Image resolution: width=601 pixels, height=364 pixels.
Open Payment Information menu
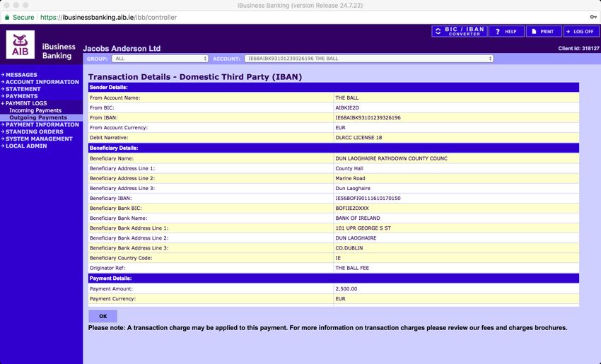[x=42, y=124]
